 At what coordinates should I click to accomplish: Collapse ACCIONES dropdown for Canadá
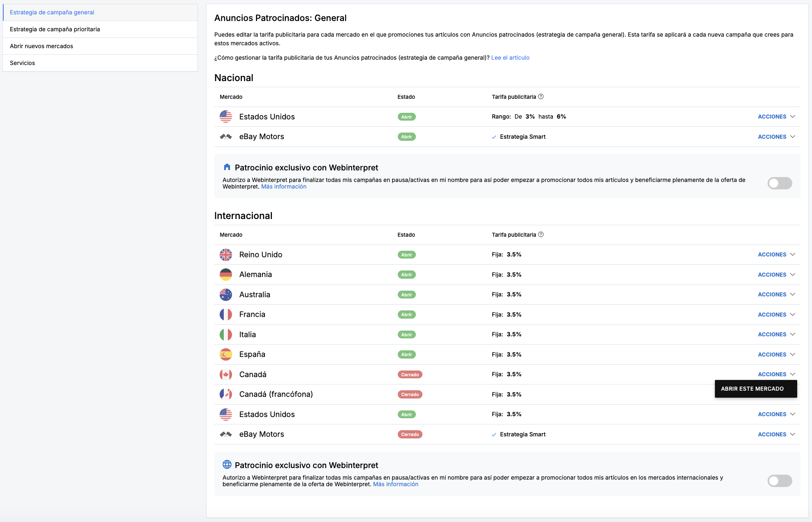(776, 374)
